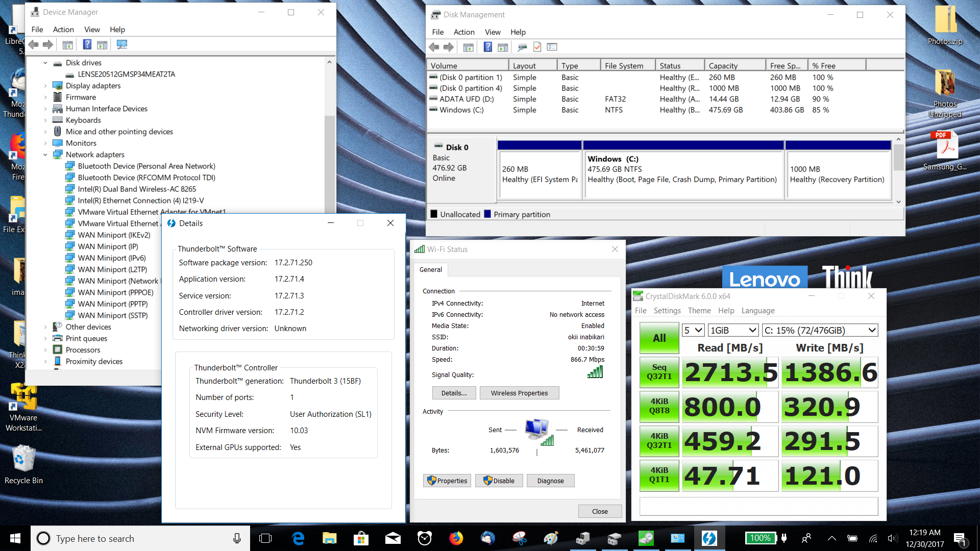Select ADATA UFD (D:) volume row
This screenshot has height=551, width=980.
tap(631, 99)
